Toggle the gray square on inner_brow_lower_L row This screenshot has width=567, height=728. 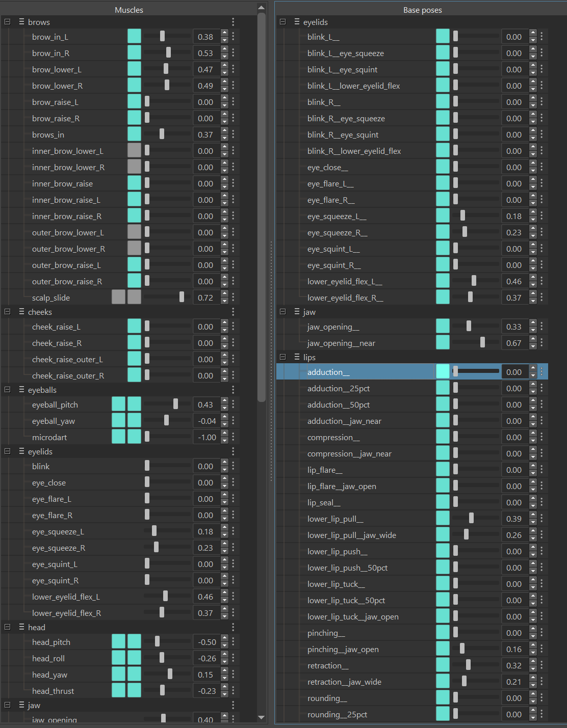(x=134, y=151)
